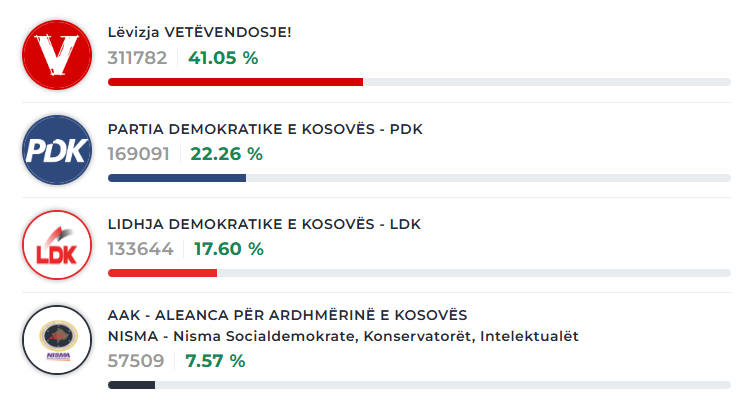The width and height of the screenshot is (756, 401).
Task: Click the 22.26 % percentage
Action: [226, 154]
